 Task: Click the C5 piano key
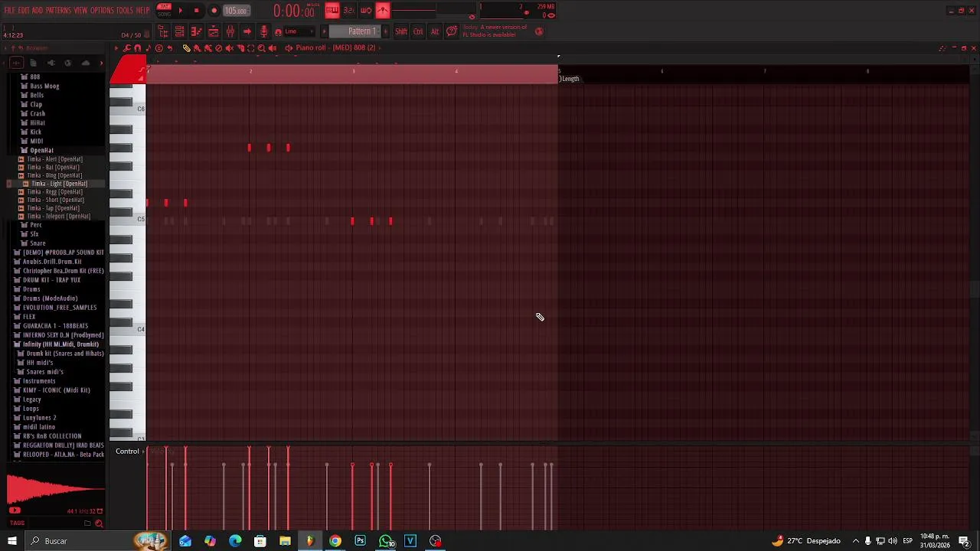(128, 220)
